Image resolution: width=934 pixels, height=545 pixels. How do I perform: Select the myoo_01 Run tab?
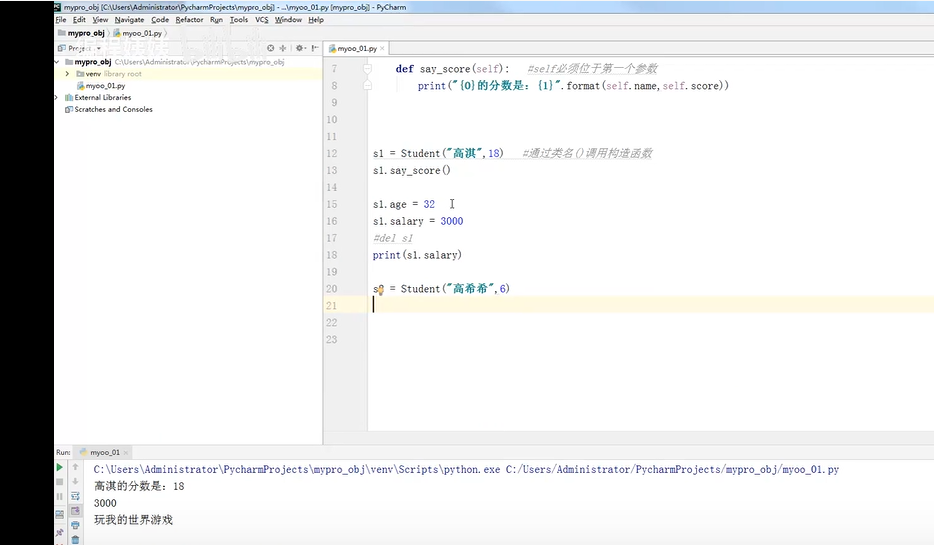point(100,452)
